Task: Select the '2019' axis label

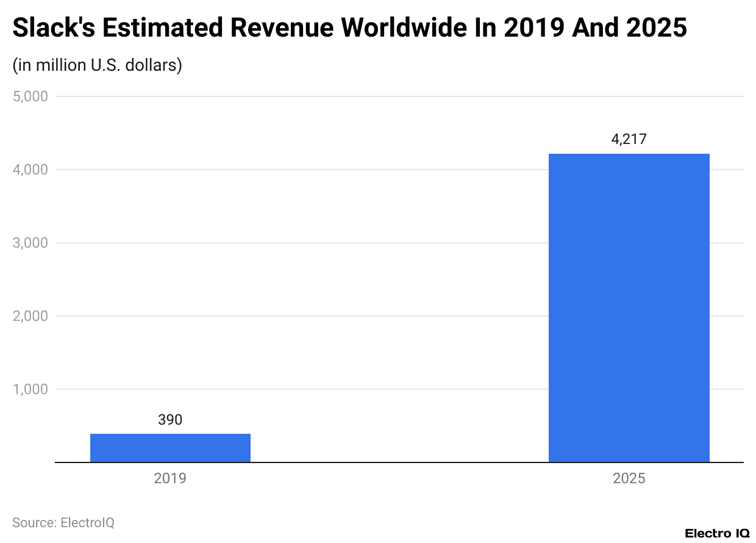Action: (x=170, y=478)
